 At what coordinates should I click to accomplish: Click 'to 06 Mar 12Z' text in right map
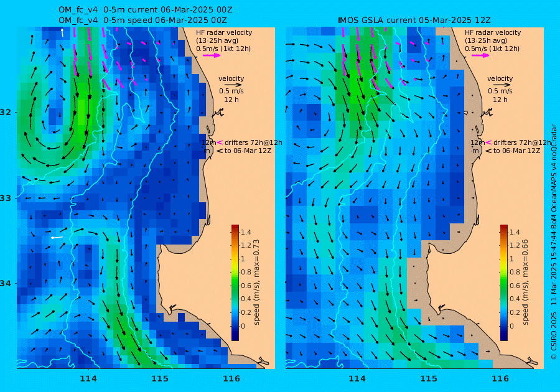point(516,151)
